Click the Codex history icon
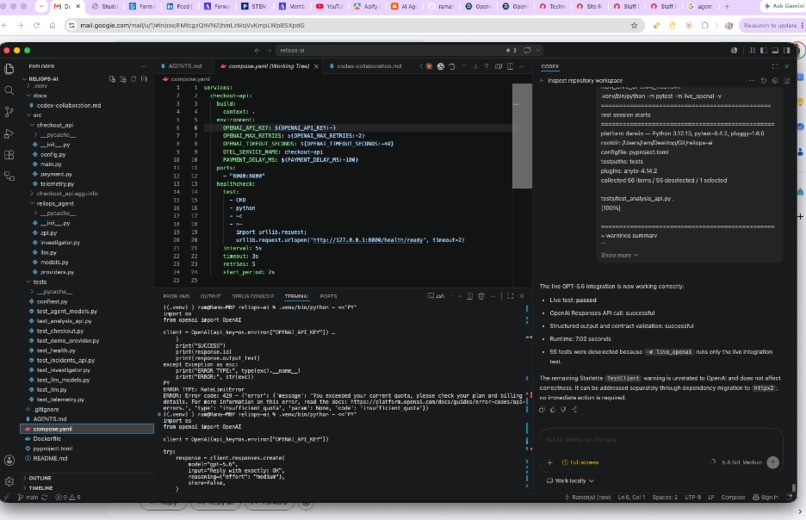The width and height of the screenshot is (806, 520). (x=763, y=81)
